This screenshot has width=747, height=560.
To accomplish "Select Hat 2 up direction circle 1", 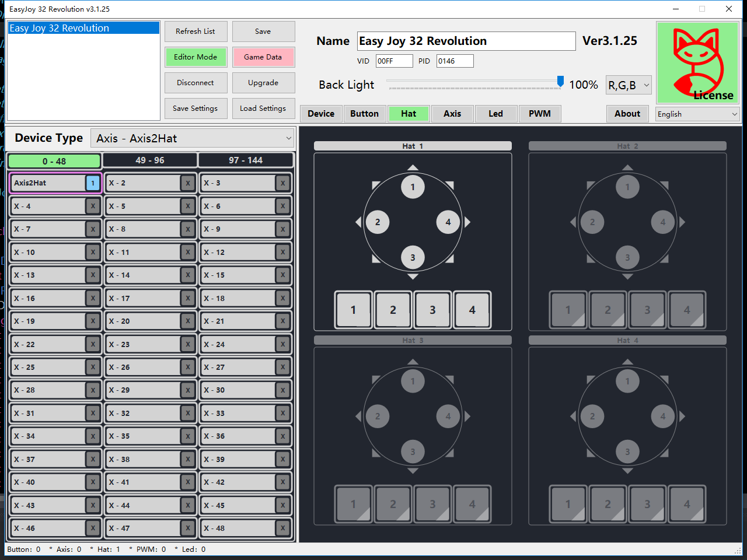I will click(x=627, y=187).
